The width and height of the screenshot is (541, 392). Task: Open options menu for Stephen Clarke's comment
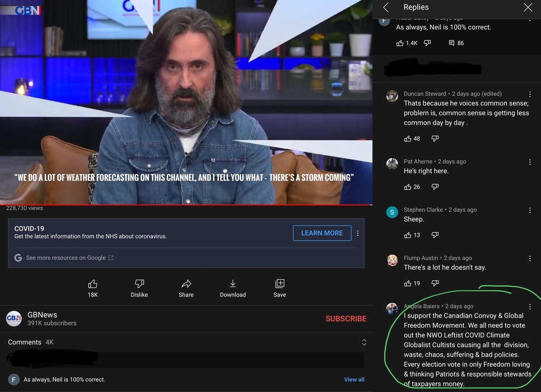[530, 210]
